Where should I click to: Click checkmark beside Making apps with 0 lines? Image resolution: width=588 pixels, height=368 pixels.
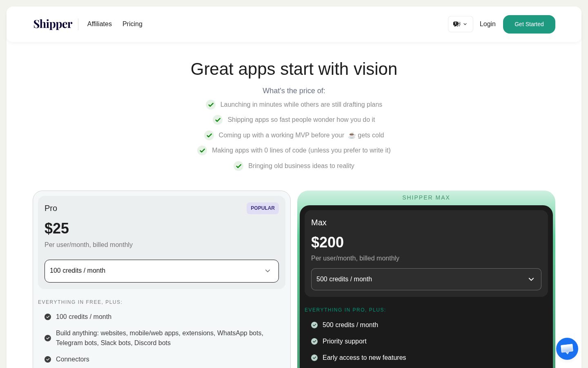202,150
